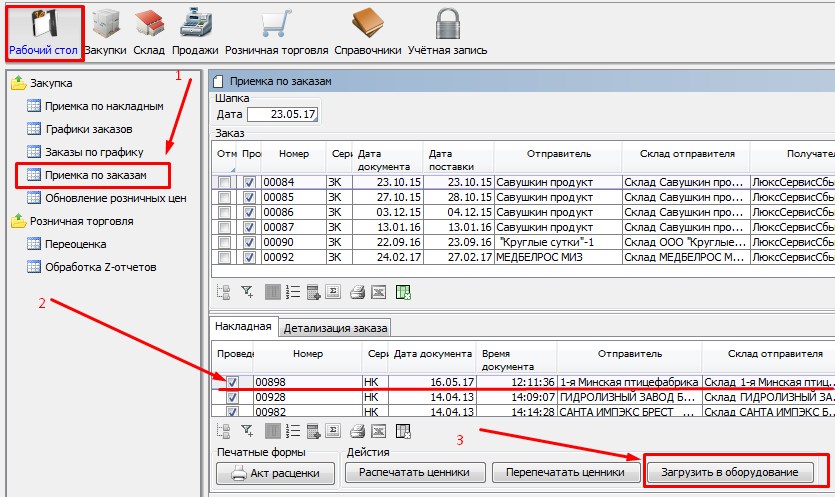Collapse the Закупка folder in navigation tree
Screen dimensions: 835x497
click(19, 83)
